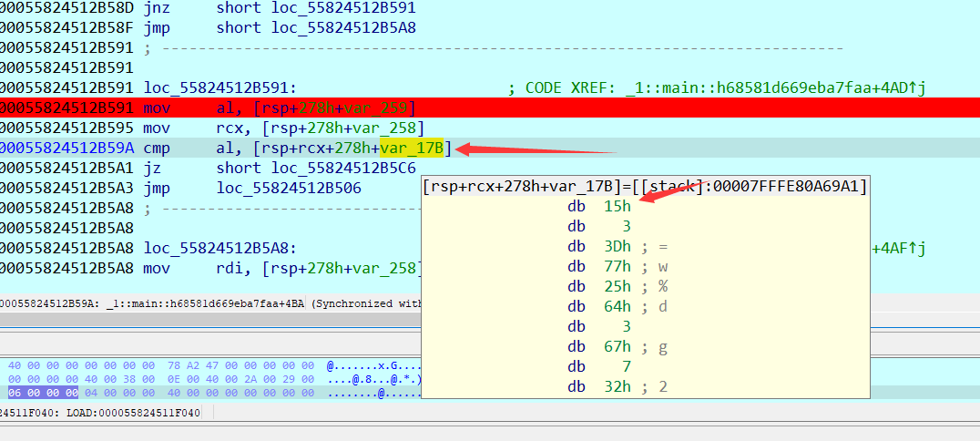Select the red breakpoint line address 55824512B591
980x441 pixels.
point(66,108)
